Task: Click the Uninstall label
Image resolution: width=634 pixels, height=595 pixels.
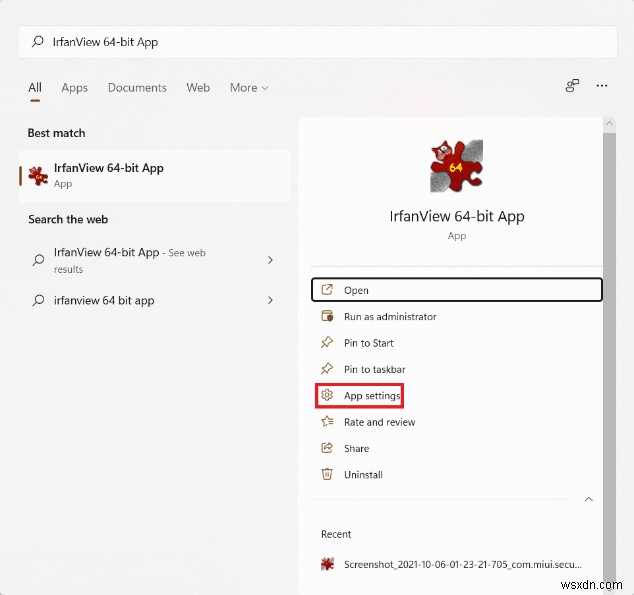Action: pyautogui.click(x=363, y=475)
